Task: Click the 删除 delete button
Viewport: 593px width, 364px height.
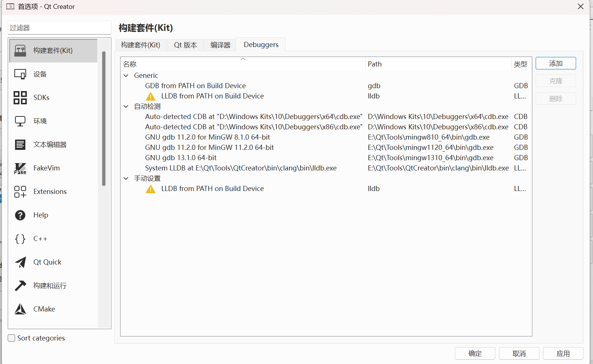Action: click(x=556, y=98)
